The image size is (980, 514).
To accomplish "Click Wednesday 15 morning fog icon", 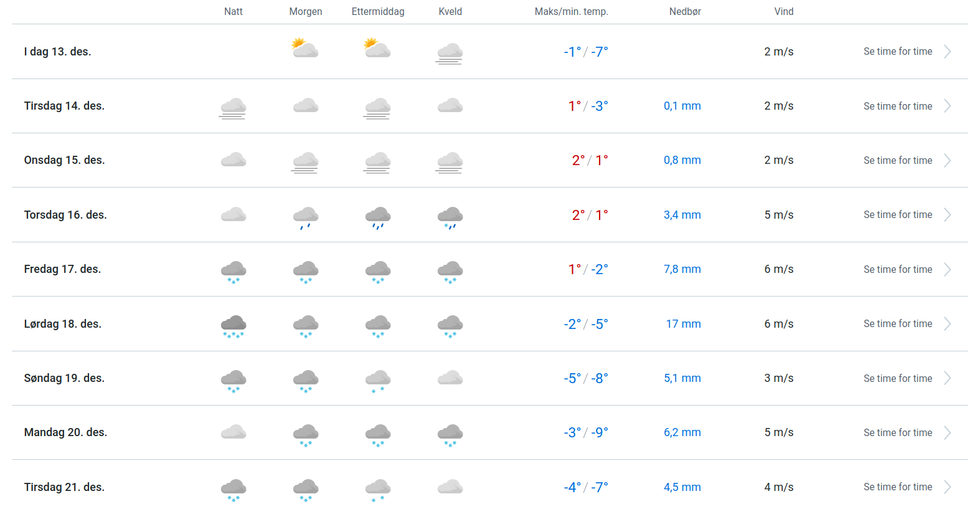I will click(x=305, y=162).
